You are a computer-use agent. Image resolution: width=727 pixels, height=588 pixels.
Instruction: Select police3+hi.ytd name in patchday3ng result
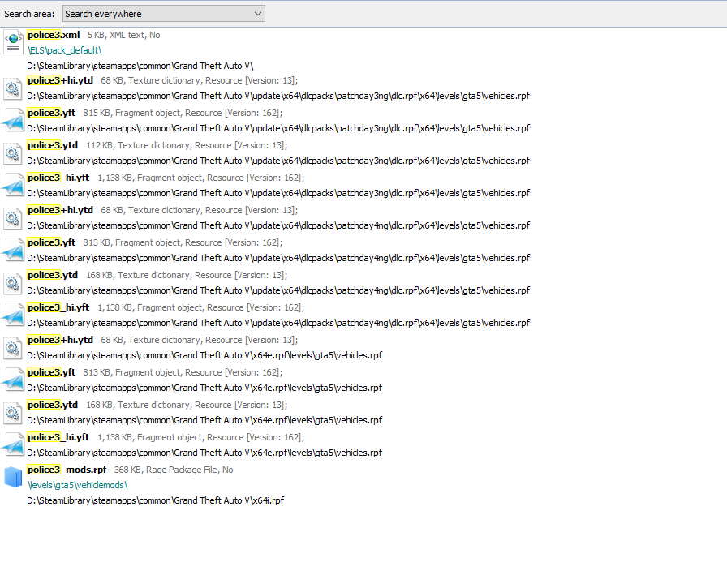click(60, 80)
